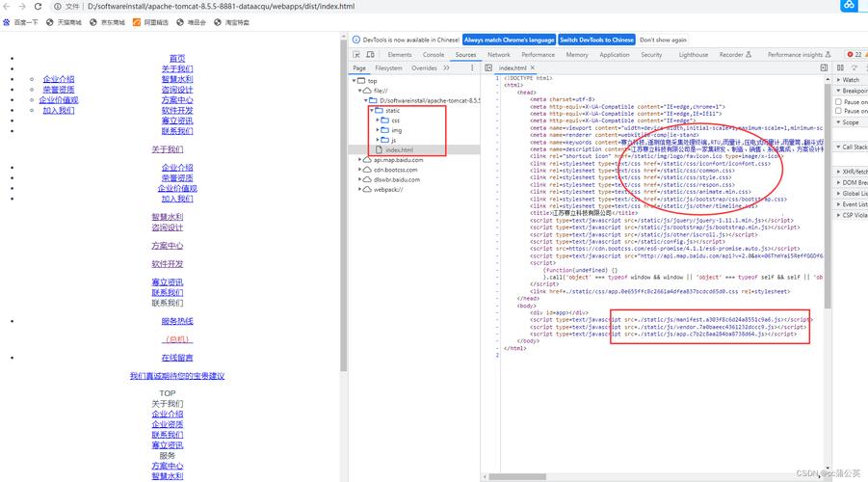Screen dimensions: 868x482
Task: Open the 淘宝特卖 bookmark
Action: click(231, 23)
